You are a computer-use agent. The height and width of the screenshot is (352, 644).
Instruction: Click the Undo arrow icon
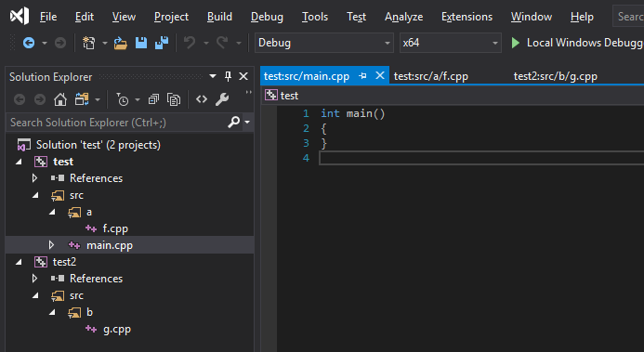point(190,42)
